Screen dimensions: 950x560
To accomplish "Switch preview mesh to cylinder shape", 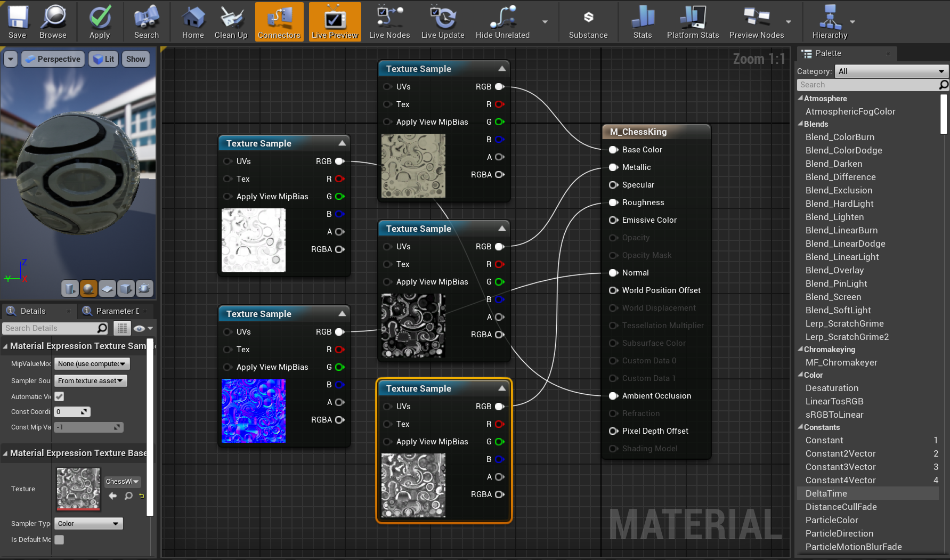I will 70,288.
